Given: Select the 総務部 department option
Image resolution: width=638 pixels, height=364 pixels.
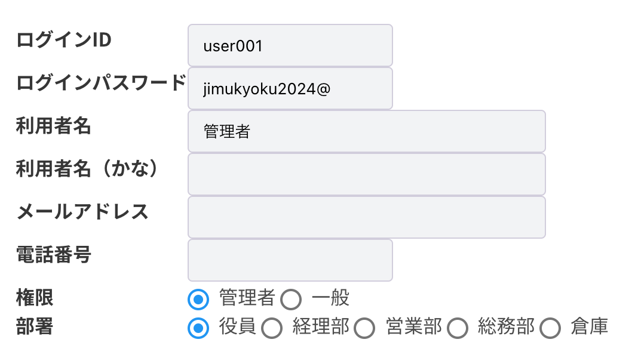Looking at the screenshot, I should point(458,328).
